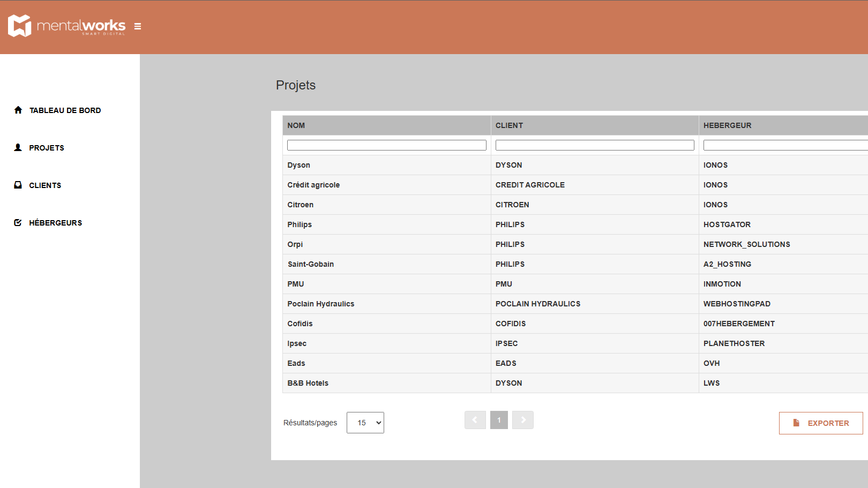Viewport: 868px width, 488px height.
Task: Click the inbox icon beside Clients
Action: coord(18,185)
